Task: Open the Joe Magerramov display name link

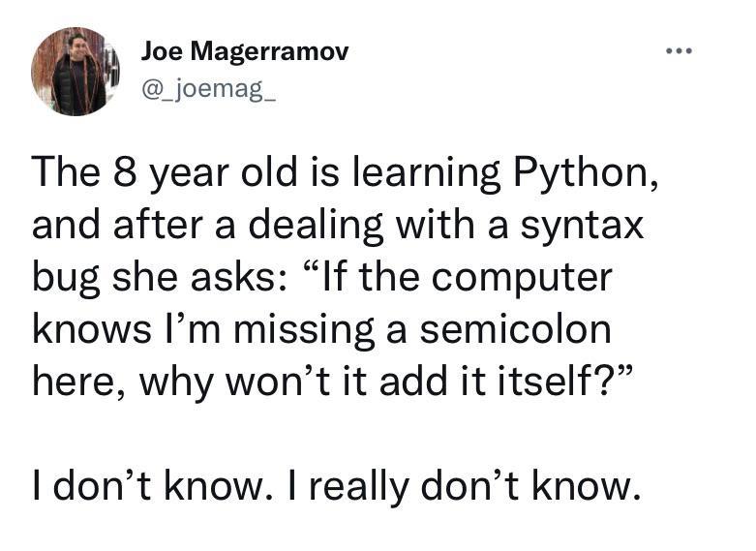Action: (x=244, y=51)
